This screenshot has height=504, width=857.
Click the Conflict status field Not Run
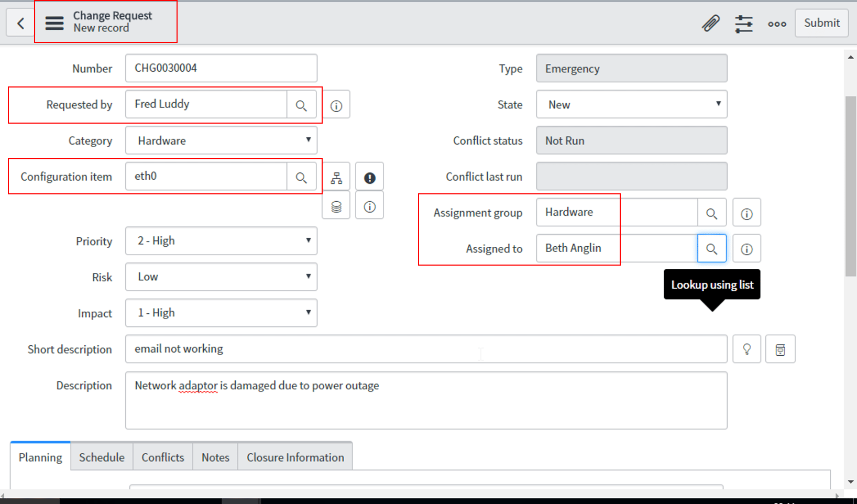pyautogui.click(x=632, y=140)
